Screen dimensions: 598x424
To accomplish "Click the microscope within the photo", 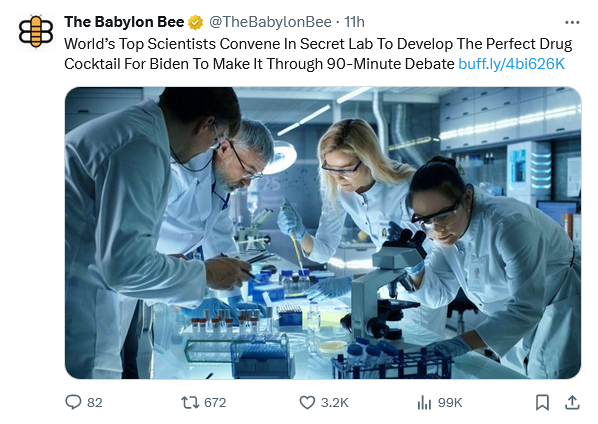I will click(x=383, y=282).
